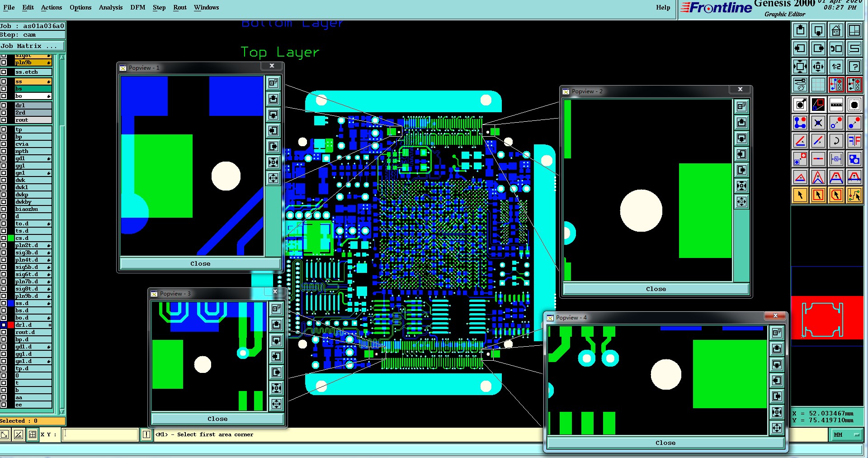Click the Home view icon

point(836,30)
